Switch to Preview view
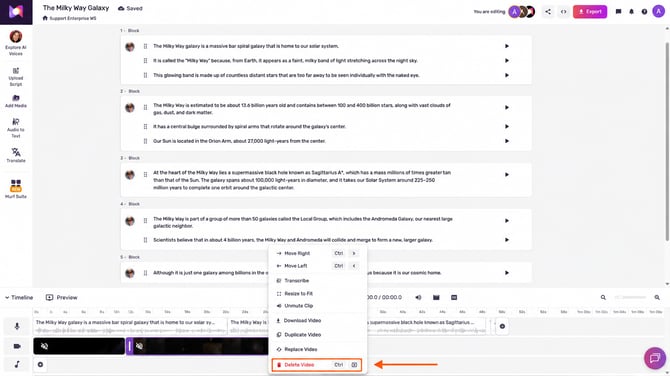 pos(62,297)
